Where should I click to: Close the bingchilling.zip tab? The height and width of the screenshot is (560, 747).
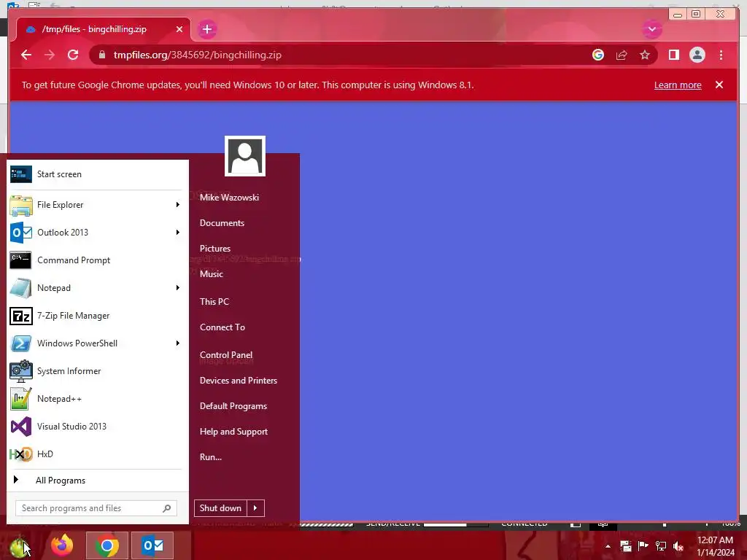179,29
